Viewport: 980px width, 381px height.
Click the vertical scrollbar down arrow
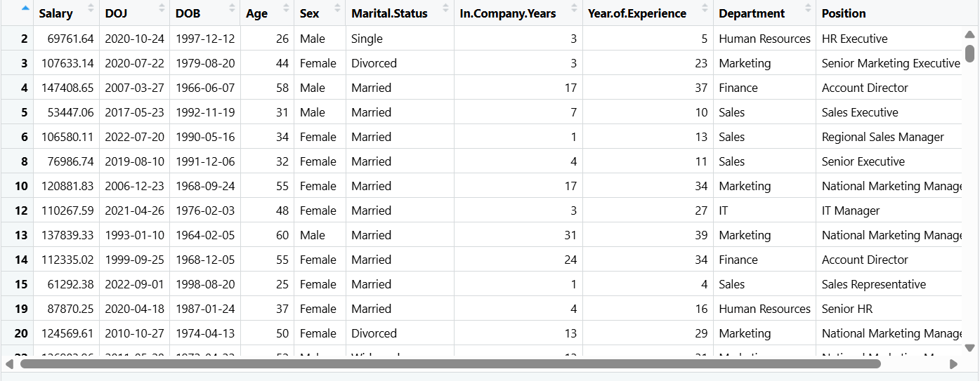tap(970, 347)
